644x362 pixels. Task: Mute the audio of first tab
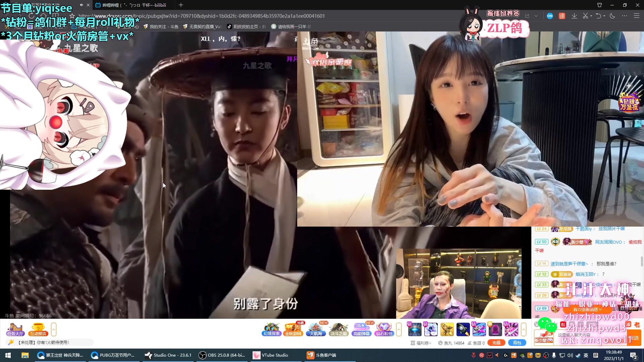tap(81, 5)
